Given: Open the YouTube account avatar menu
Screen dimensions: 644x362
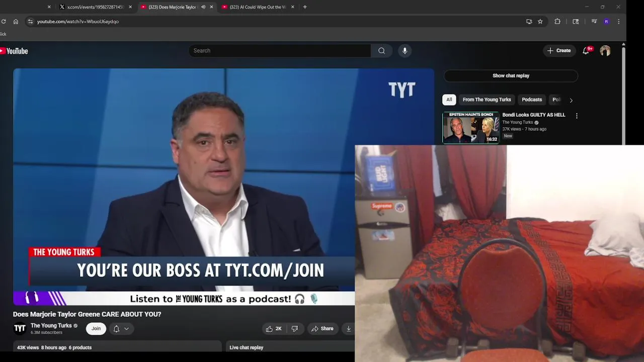Looking at the screenshot, I should pyautogui.click(x=605, y=51).
